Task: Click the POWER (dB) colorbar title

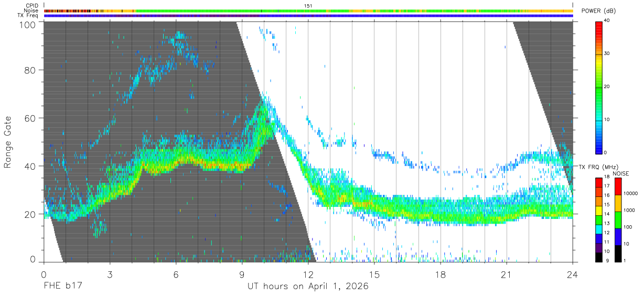Action: tap(599, 11)
